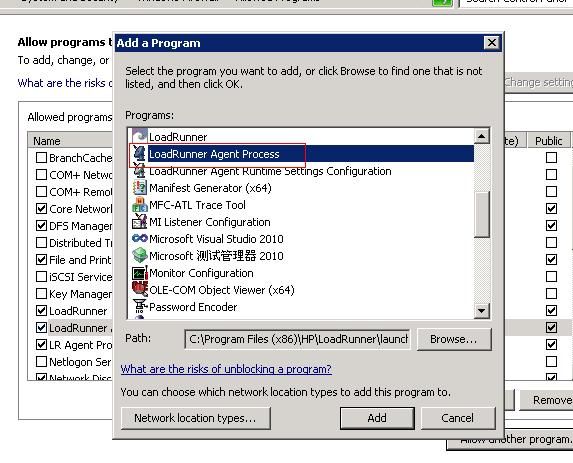Viewport: 573px width, 463px height.
Task: Select LoadRunner in the Programs list
Action: [x=178, y=137]
